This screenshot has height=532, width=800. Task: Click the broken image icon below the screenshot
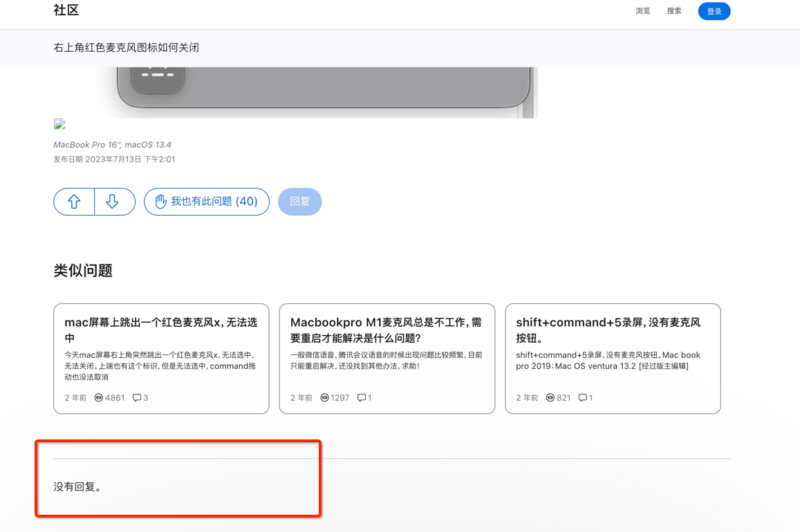coord(59,124)
